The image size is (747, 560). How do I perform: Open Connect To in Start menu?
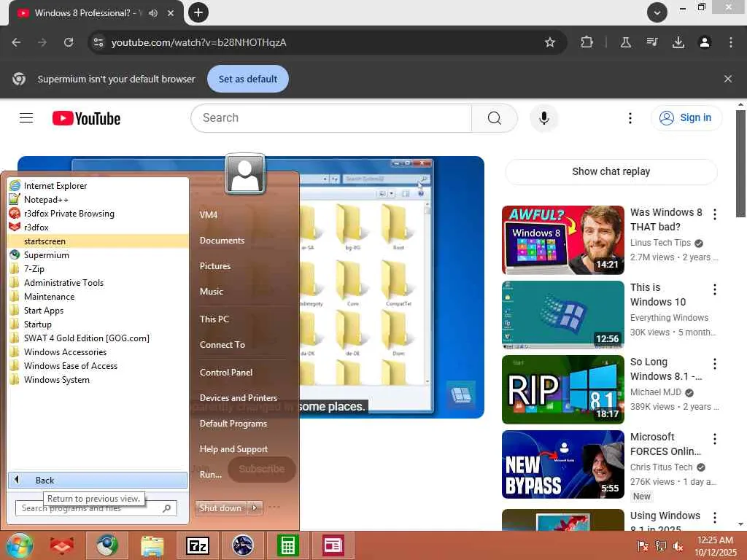pyautogui.click(x=222, y=345)
